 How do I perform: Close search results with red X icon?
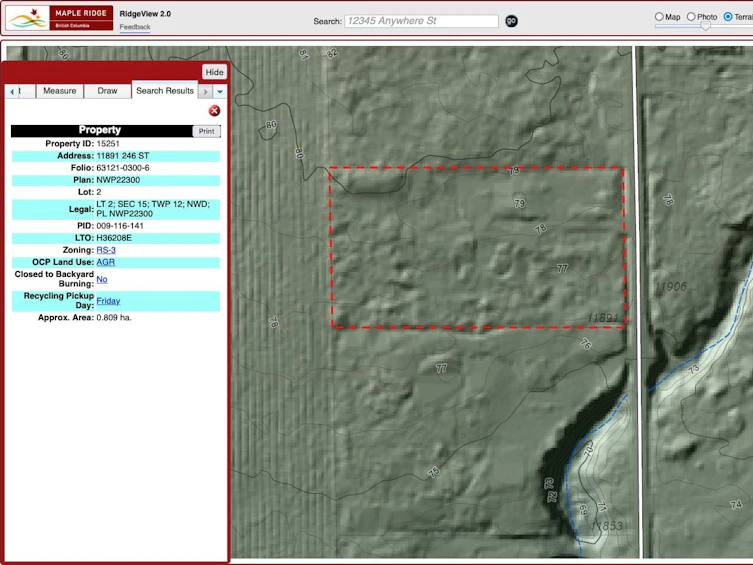click(214, 111)
